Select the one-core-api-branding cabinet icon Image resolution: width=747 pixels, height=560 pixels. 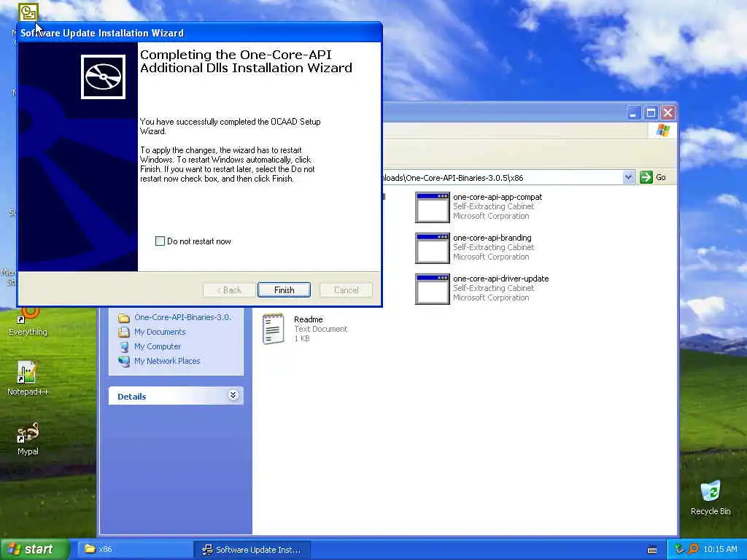432,248
